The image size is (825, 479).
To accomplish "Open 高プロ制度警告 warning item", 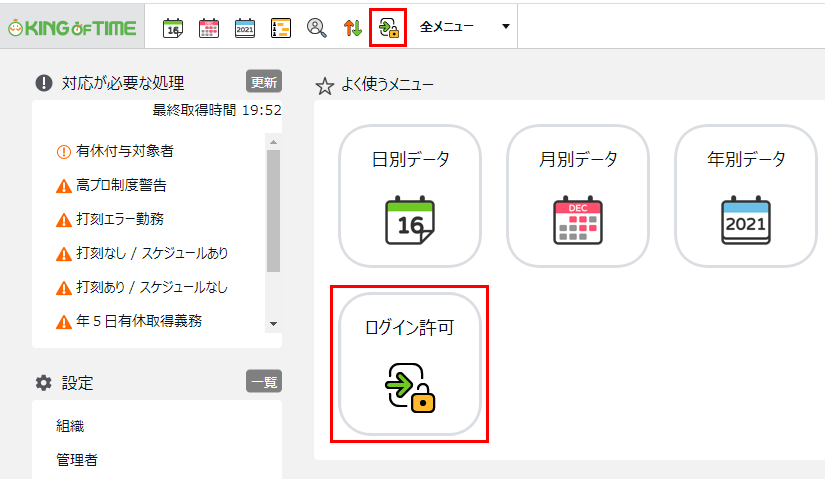I will [x=121, y=185].
